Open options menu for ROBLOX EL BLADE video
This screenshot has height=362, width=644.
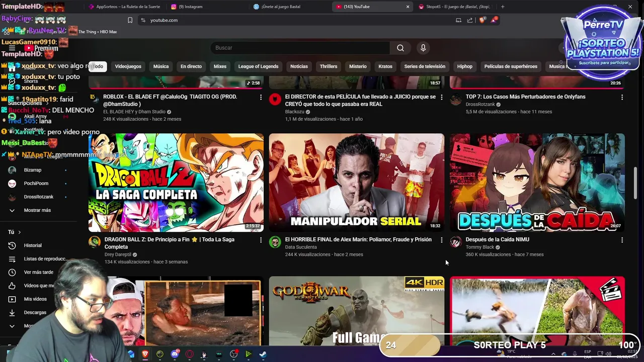click(261, 97)
